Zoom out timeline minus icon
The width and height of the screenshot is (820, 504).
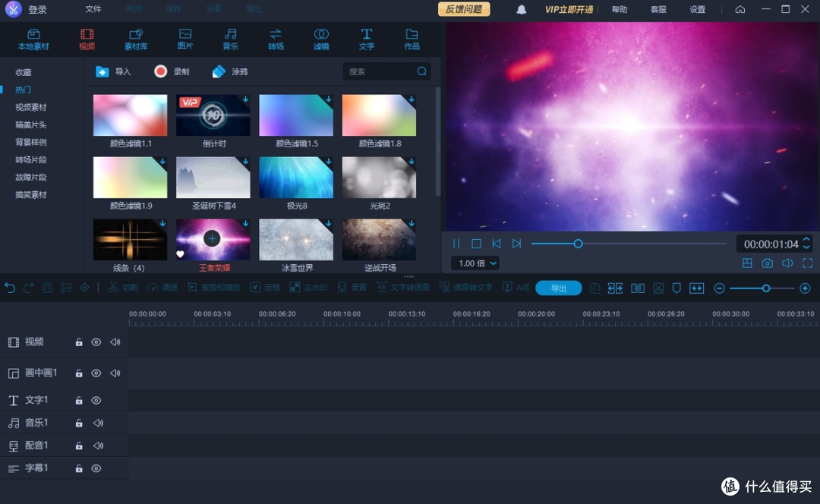click(x=719, y=288)
